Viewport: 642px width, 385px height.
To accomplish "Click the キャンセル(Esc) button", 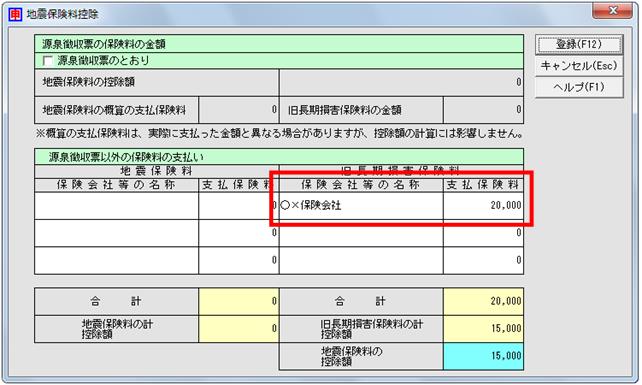I will 579,66.
